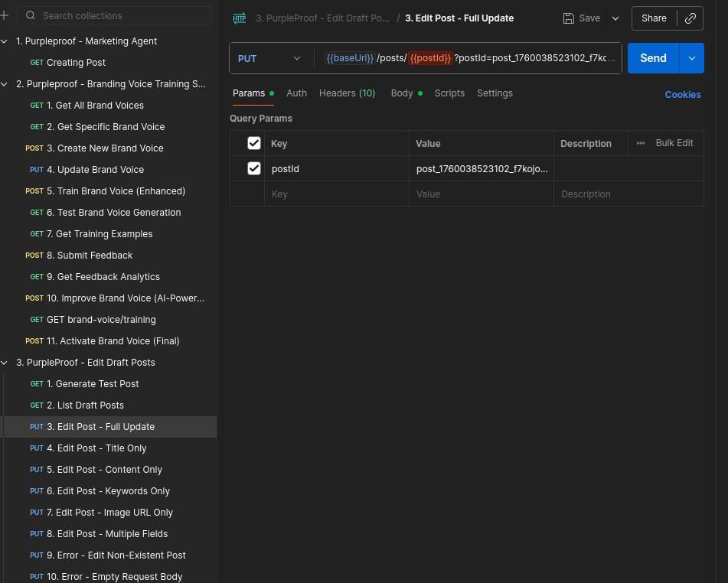
Task: Click the three-dots icon beside Bulk Edit
Action: click(641, 143)
